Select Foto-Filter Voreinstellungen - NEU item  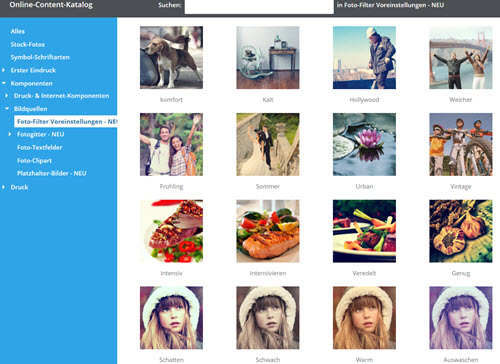(66, 121)
